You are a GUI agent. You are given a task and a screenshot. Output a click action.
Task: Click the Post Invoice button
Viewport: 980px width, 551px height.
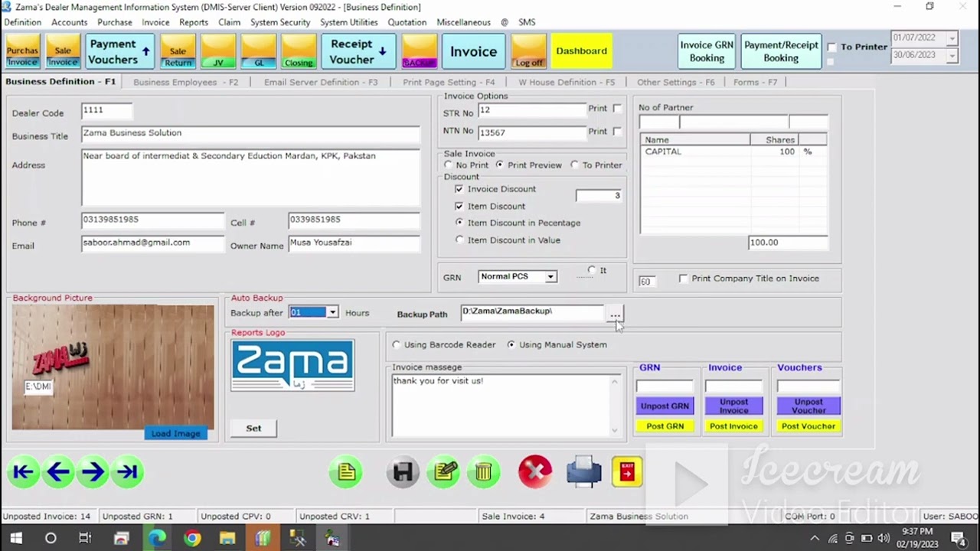tap(733, 426)
